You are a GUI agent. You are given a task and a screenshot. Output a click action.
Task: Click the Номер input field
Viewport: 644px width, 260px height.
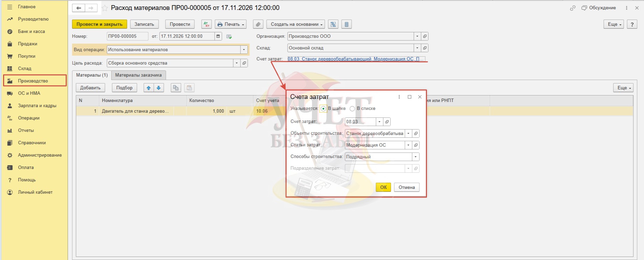[x=127, y=36]
